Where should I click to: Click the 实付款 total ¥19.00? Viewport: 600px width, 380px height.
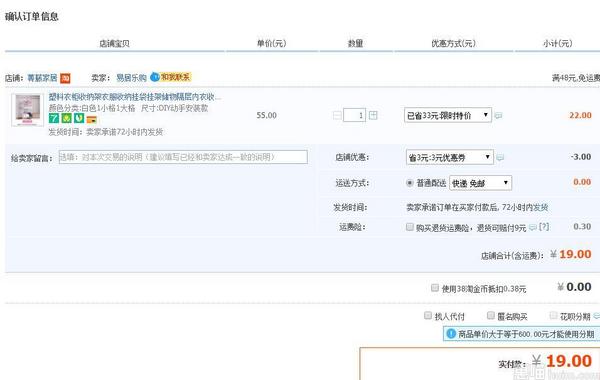coord(562,361)
